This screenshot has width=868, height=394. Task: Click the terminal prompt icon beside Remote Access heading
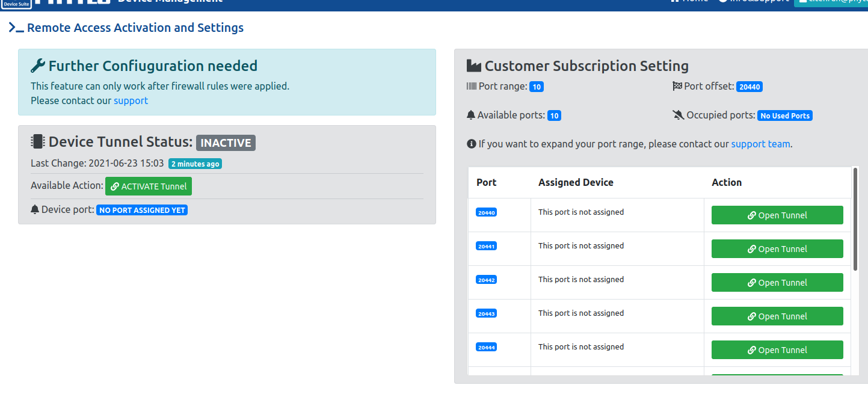pos(16,28)
